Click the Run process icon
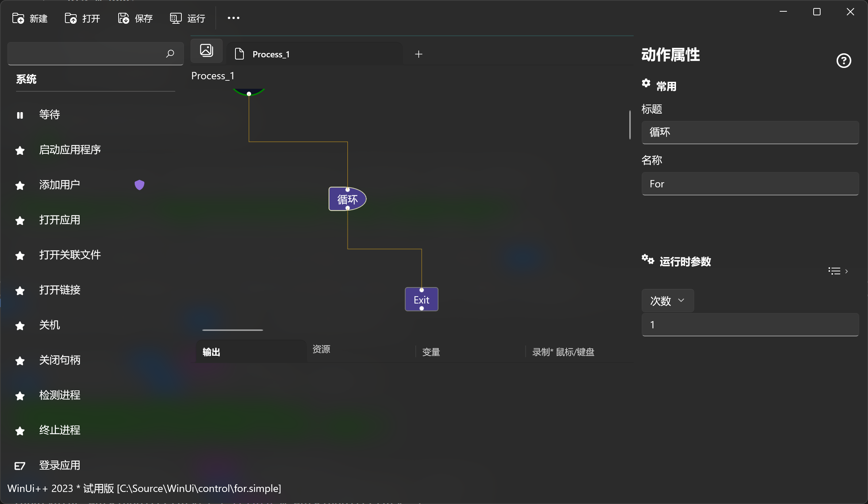The image size is (868, 504). coord(176,18)
